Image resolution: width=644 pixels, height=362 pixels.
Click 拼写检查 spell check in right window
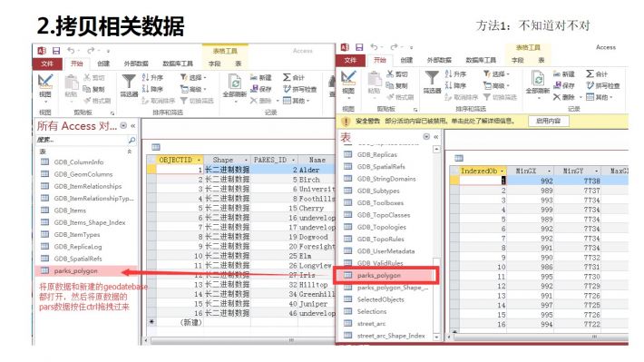point(603,85)
